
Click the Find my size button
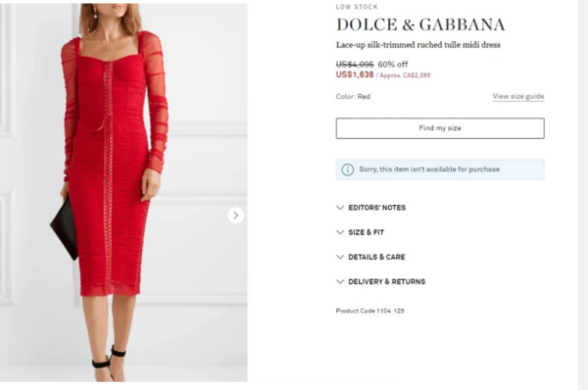440,128
